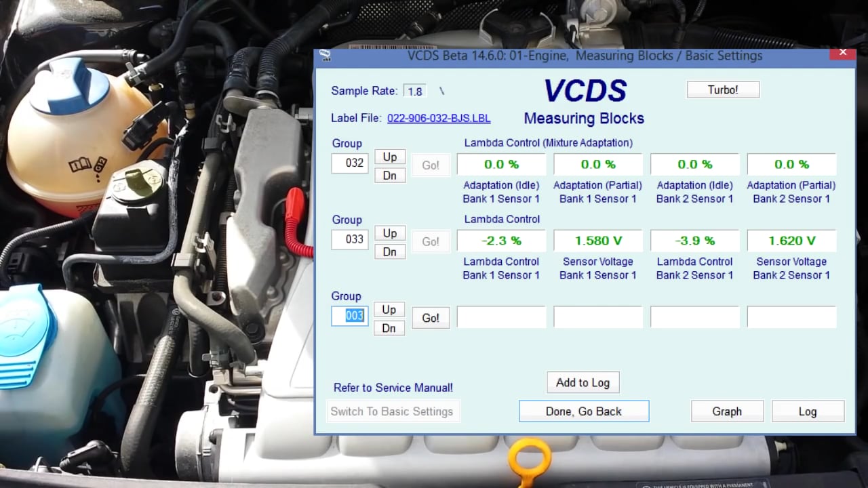Click the first empty field in group 003 row
This screenshot has height=488, width=868.
coord(501,317)
